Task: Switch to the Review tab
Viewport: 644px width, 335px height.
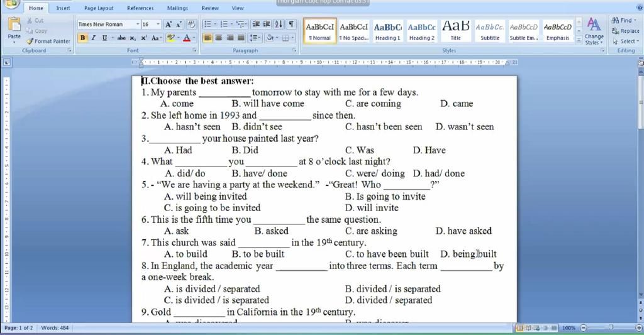Action: coord(210,8)
